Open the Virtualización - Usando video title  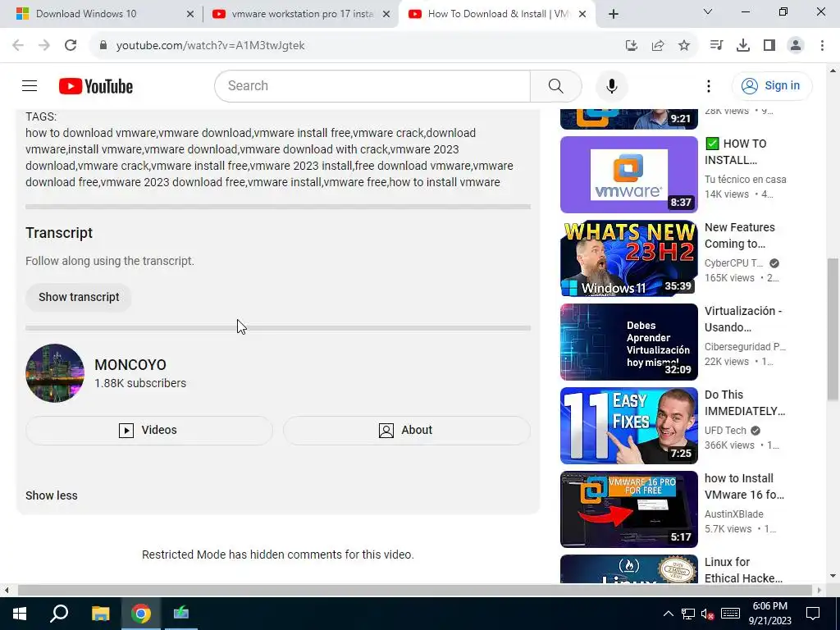pos(743,319)
